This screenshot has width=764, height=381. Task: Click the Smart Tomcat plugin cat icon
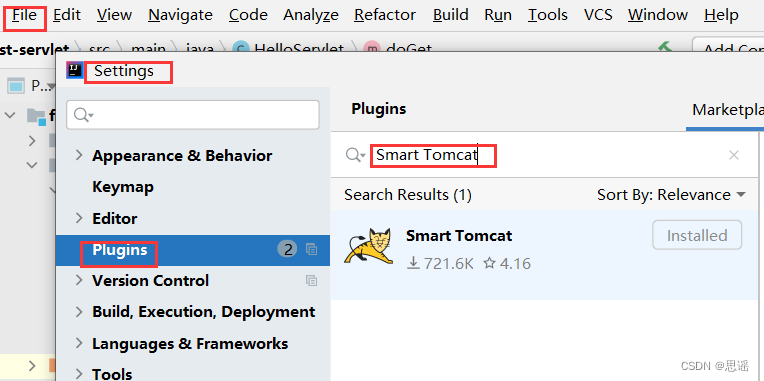click(369, 247)
